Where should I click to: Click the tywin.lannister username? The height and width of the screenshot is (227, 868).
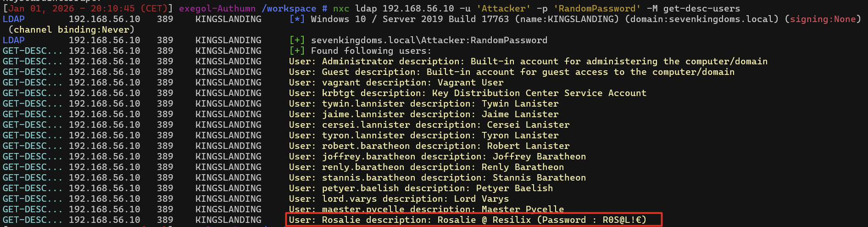tap(363, 103)
